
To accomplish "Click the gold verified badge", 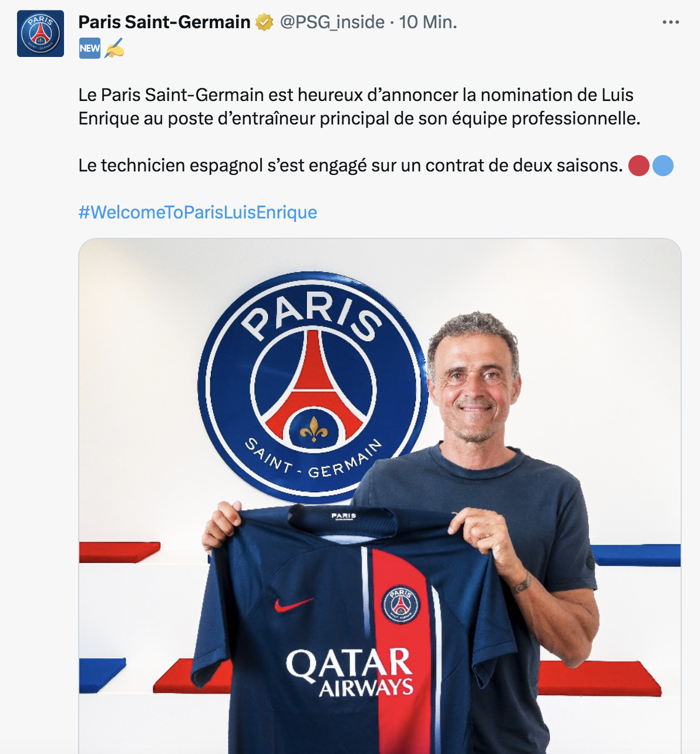I will tap(264, 22).
